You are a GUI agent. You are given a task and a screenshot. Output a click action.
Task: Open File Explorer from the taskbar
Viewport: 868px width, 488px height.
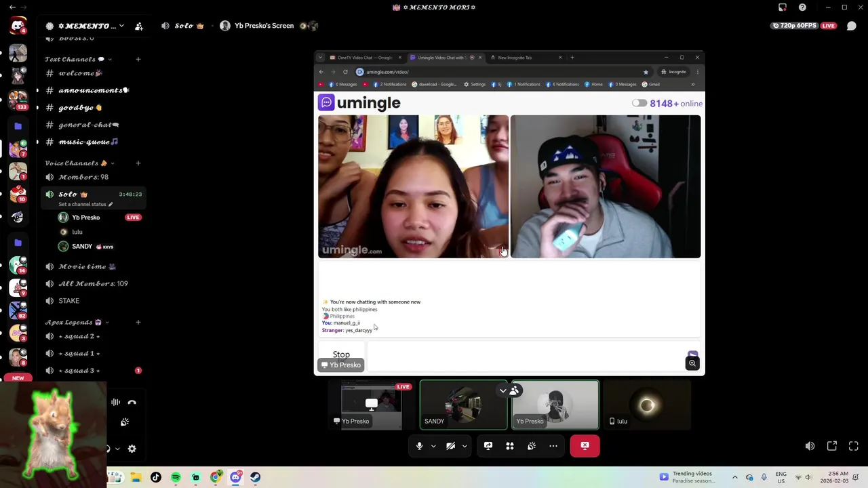click(x=136, y=477)
